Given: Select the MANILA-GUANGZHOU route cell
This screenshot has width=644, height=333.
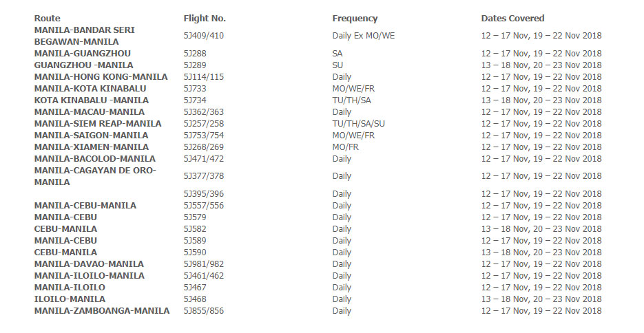Looking at the screenshot, I should point(83,54).
